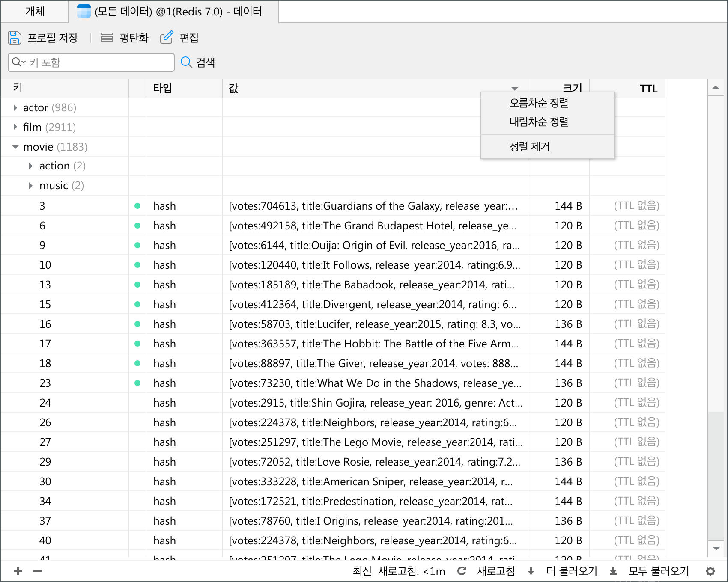Click the 새로고침 button text
The width and height of the screenshot is (728, 582).
[496, 571]
